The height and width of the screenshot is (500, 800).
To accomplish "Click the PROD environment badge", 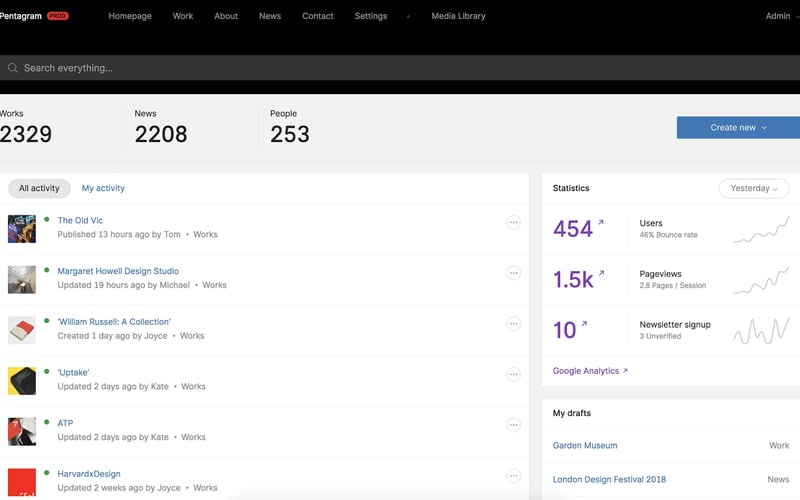I will [x=58, y=16].
